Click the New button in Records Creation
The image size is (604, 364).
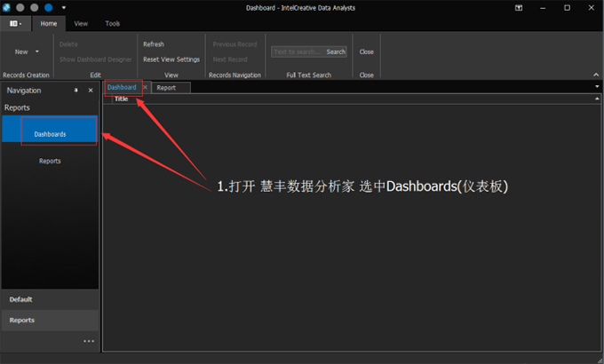coord(21,51)
